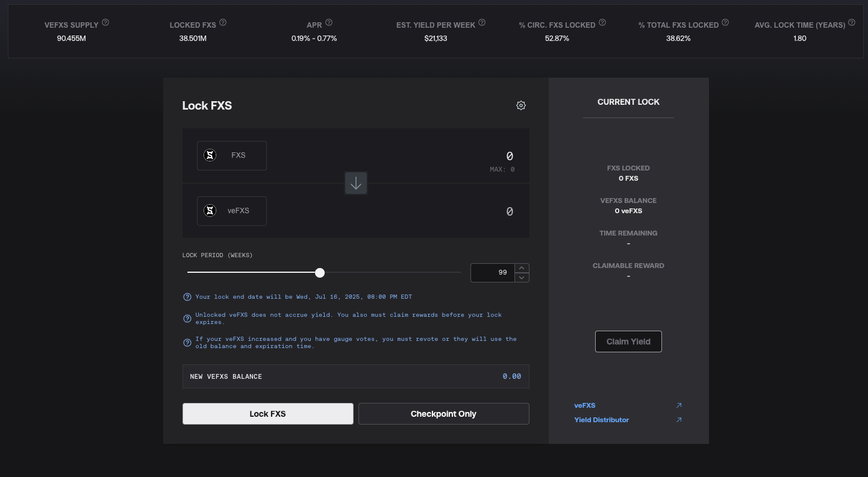The image size is (868, 477).
Task: Click help icon for EST. YIELD PER WEEK
Action: coord(482,22)
